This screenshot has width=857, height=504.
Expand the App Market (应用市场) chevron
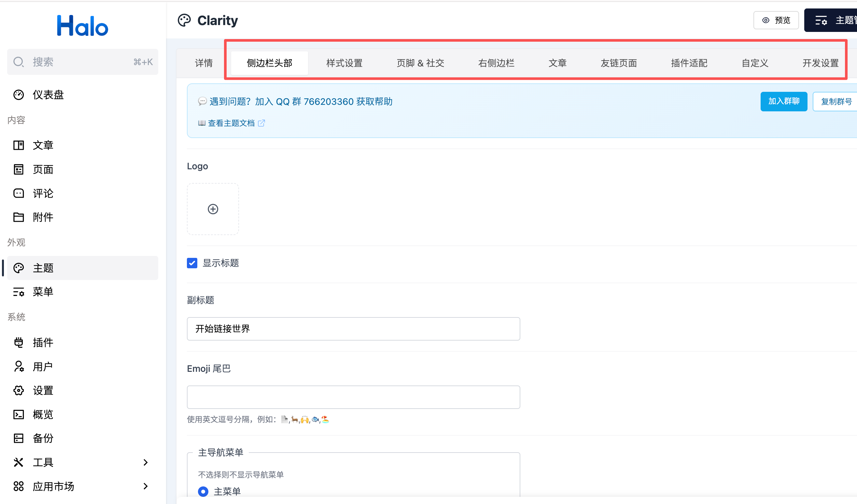[x=146, y=486]
